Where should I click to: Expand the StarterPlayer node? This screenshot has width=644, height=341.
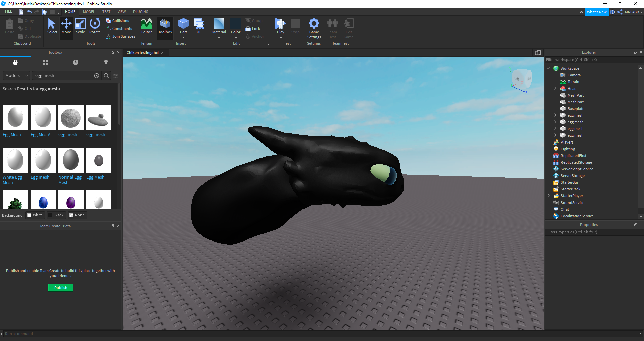coord(548,196)
